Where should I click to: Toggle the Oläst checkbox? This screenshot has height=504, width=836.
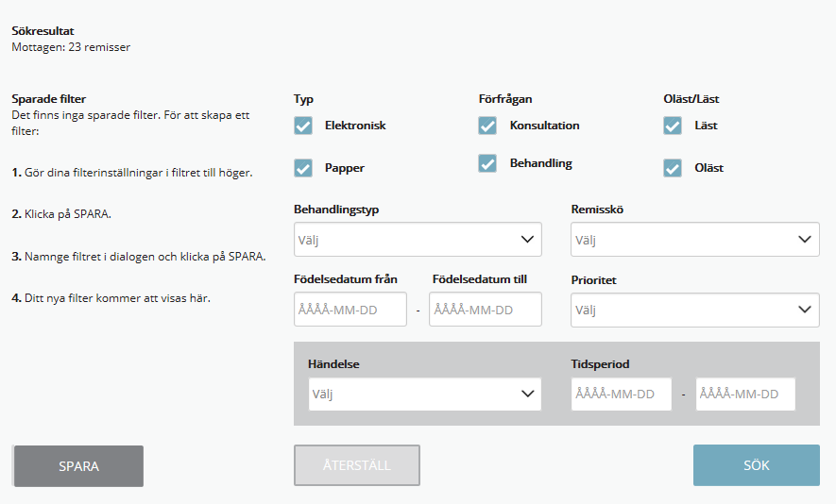(673, 168)
